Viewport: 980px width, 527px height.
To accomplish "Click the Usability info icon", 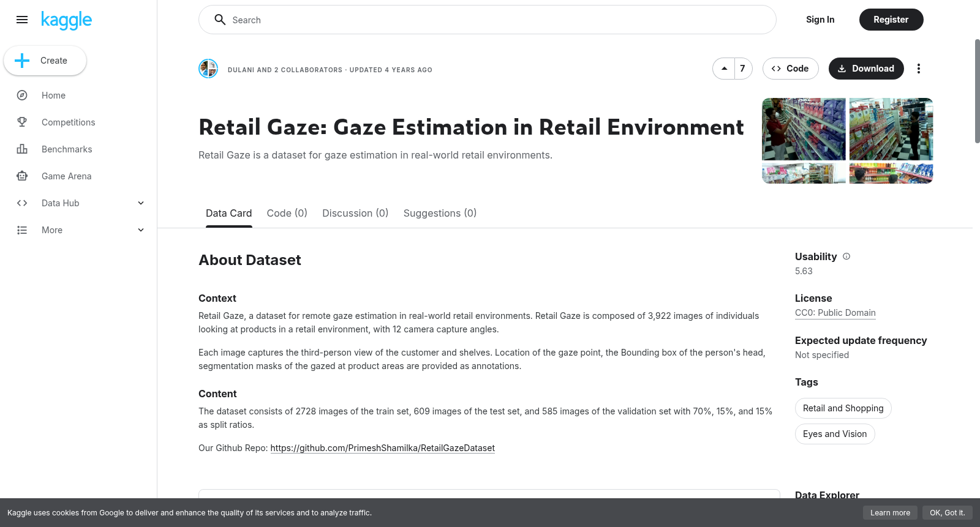I will click(x=846, y=256).
